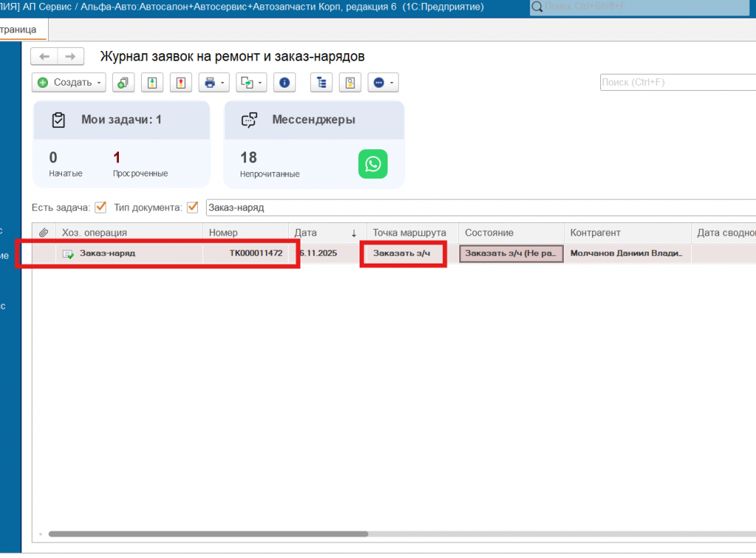Viewport: 756px width, 558px height.
Task: Click the forward navigation arrow
Action: tap(70, 57)
